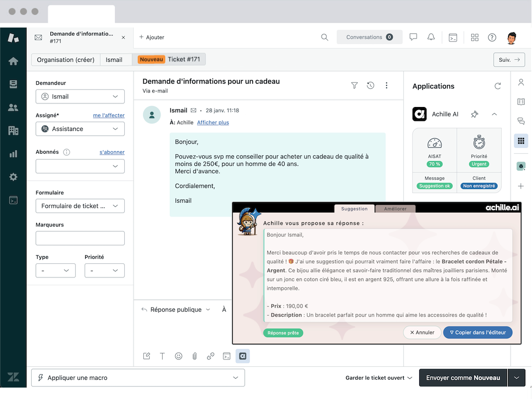The width and height of the screenshot is (532, 399).
Task: Close the Demande d'informations ticket tab
Action: [123, 37]
